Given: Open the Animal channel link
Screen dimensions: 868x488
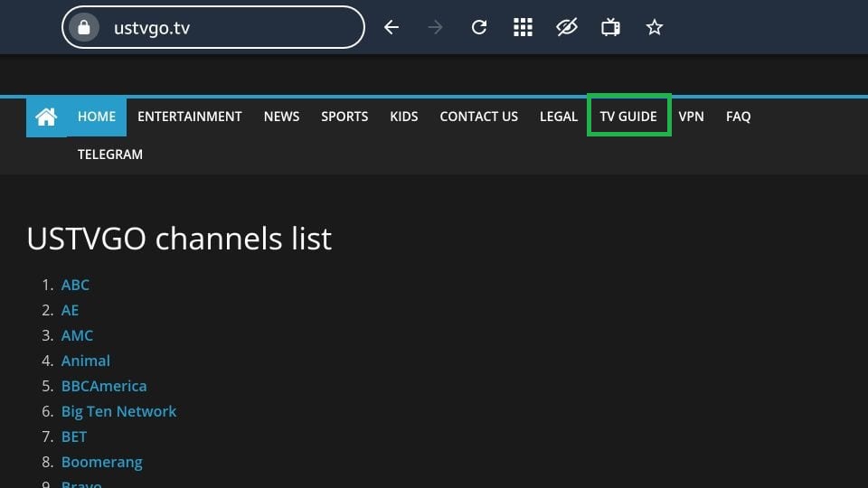Looking at the screenshot, I should pyautogui.click(x=86, y=361).
